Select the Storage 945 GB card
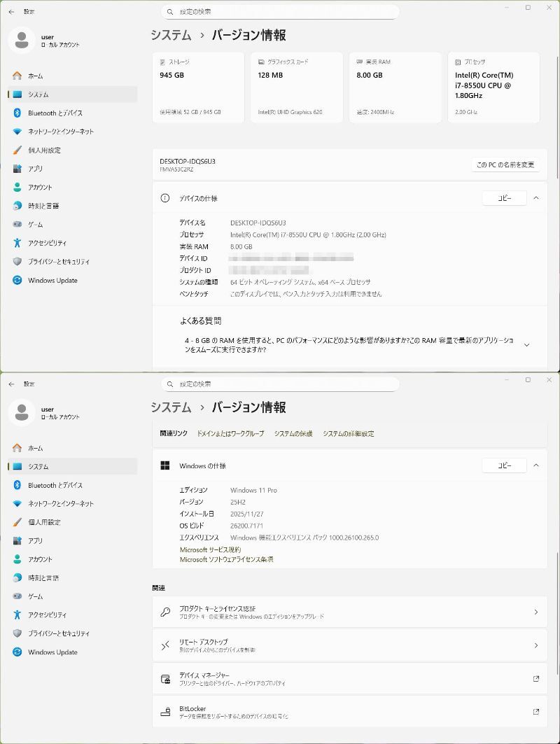 click(x=198, y=87)
